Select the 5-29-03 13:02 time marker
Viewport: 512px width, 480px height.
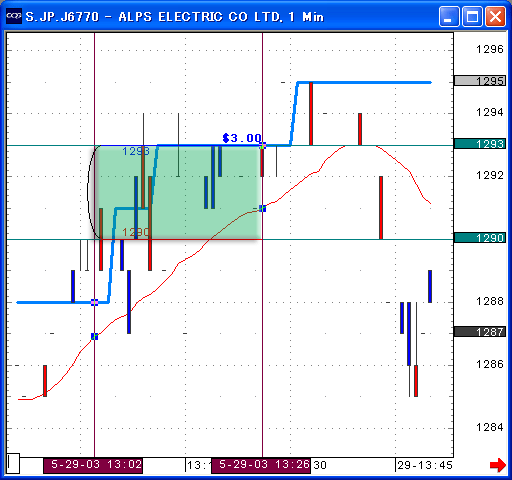click(x=93, y=465)
